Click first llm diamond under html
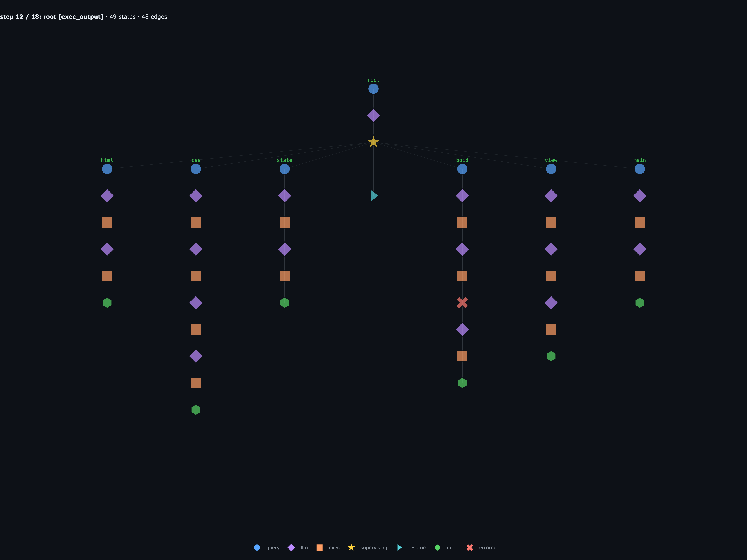747x560 pixels. (x=107, y=196)
